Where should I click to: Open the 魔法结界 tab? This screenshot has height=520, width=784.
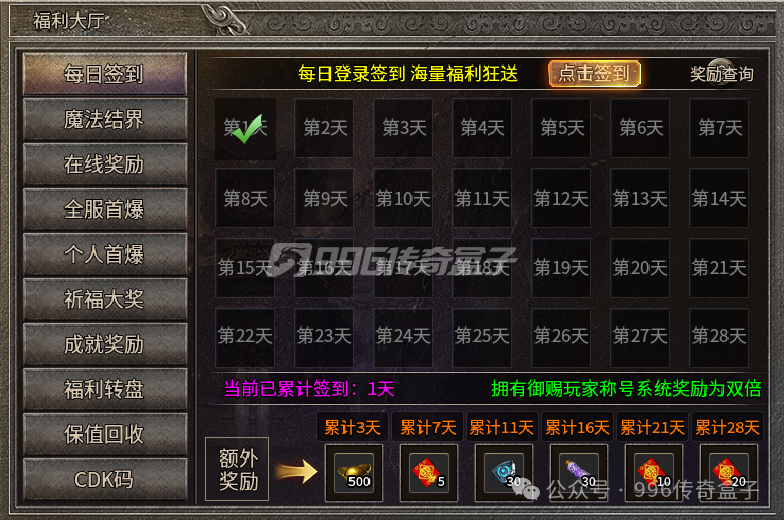pos(104,120)
